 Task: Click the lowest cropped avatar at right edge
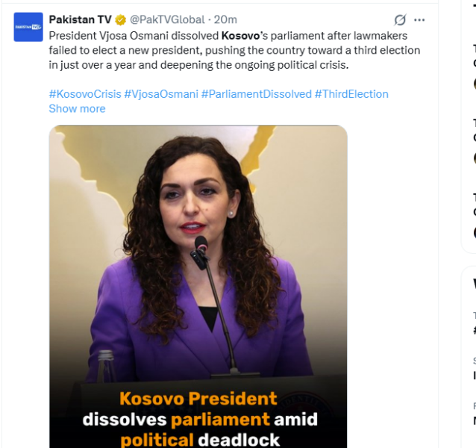475,233
